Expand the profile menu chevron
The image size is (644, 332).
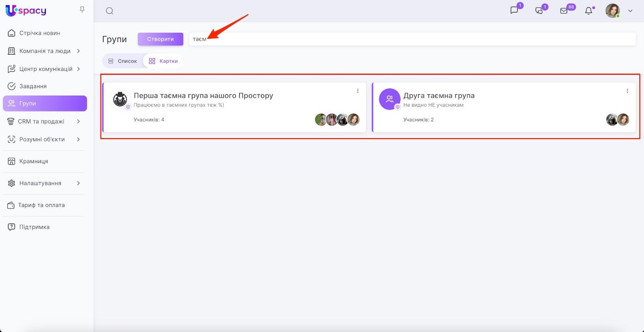[x=630, y=11]
